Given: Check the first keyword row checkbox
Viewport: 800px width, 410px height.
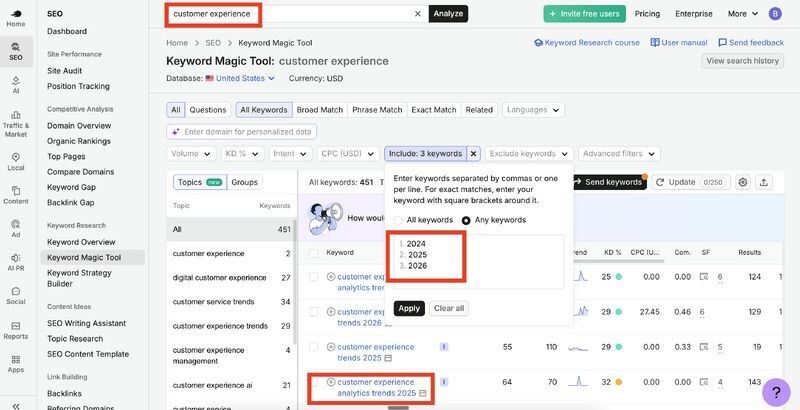Looking at the screenshot, I should [x=314, y=277].
